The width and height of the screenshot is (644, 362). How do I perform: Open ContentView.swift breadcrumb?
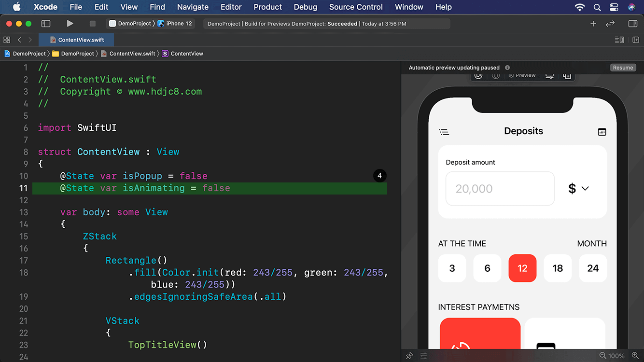[x=128, y=54]
